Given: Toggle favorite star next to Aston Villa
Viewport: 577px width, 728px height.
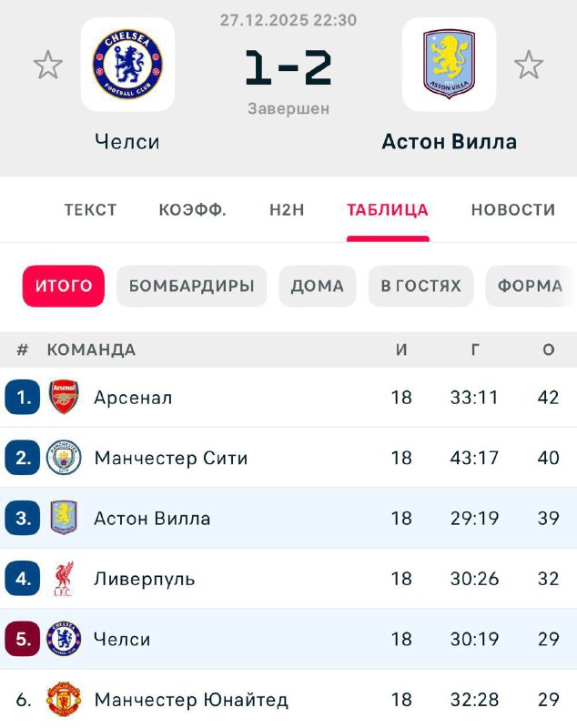Looking at the screenshot, I should click(x=529, y=65).
